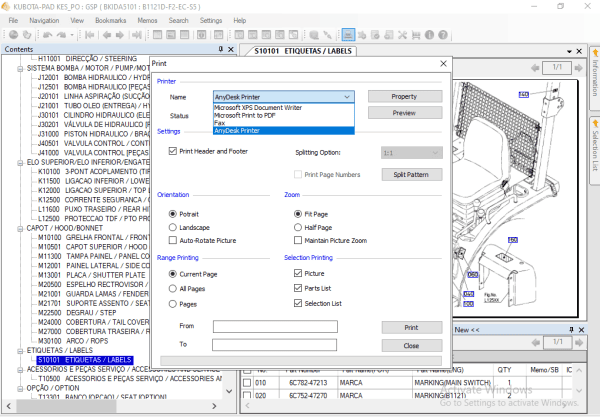Open the Search menu
Image resolution: width=600 pixels, height=417 pixels.
(178, 20)
